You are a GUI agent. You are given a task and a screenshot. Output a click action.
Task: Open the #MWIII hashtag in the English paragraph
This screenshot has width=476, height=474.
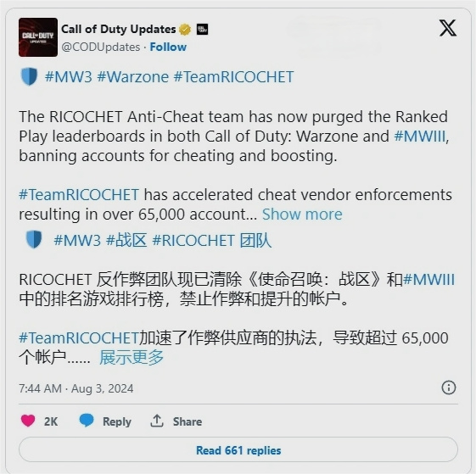(420, 137)
